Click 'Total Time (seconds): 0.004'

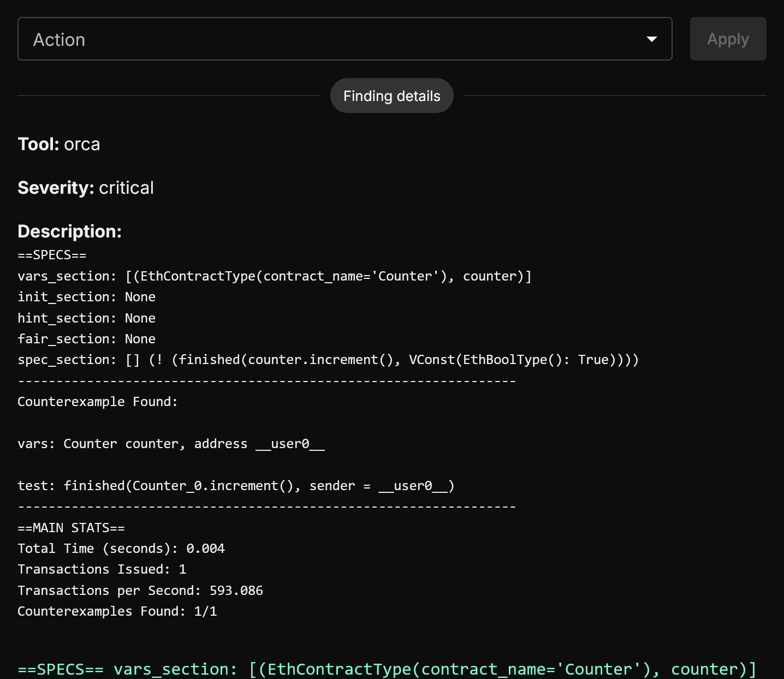[x=121, y=549]
